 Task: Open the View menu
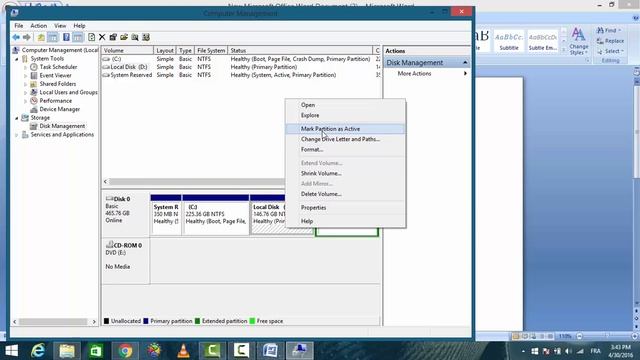pyautogui.click(x=60, y=26)
